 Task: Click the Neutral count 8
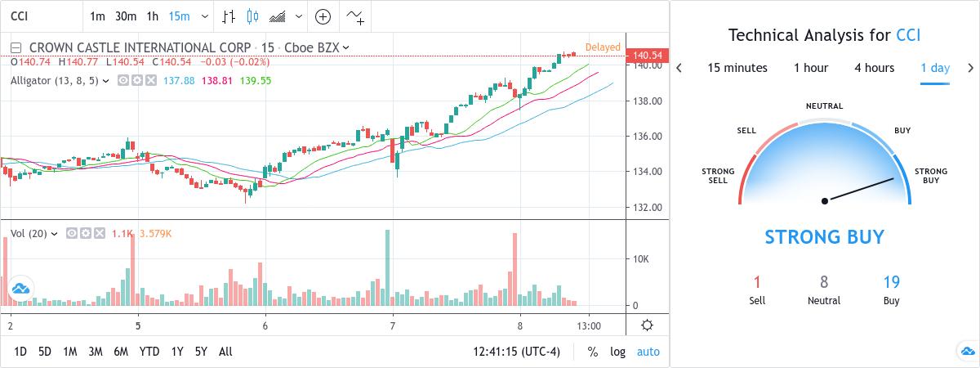pyautogui.click(x=824, y=282)
